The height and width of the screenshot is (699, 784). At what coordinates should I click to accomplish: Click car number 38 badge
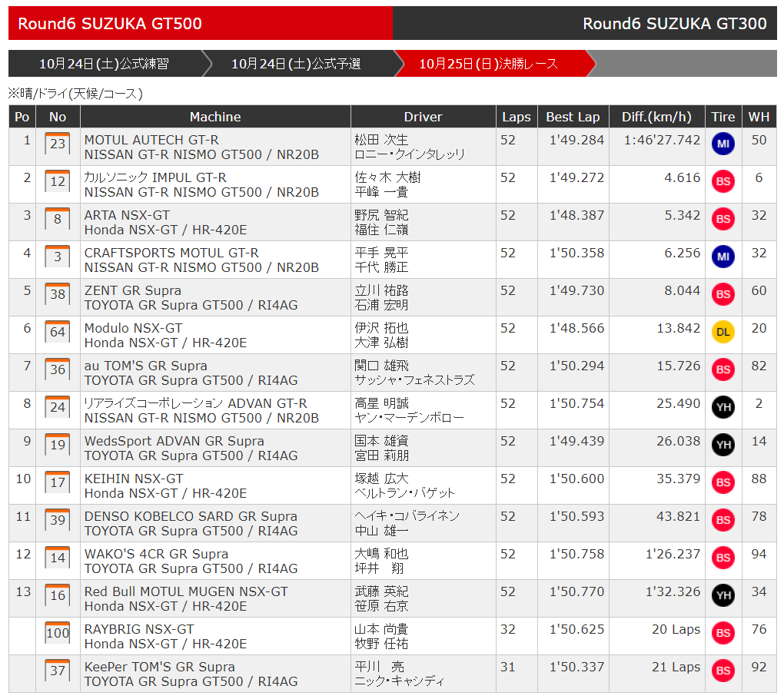[58, 293]
